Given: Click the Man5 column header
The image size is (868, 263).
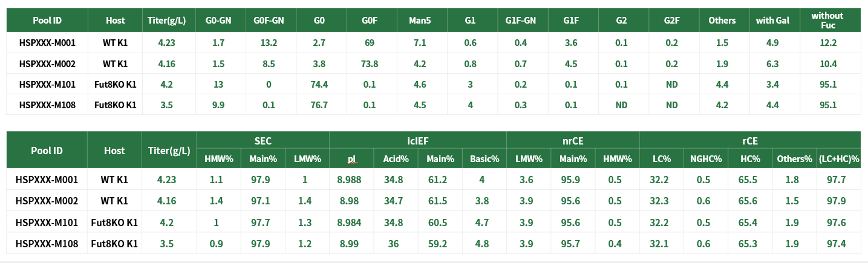Looking at the screenshot, I should (x=420, y=21).
